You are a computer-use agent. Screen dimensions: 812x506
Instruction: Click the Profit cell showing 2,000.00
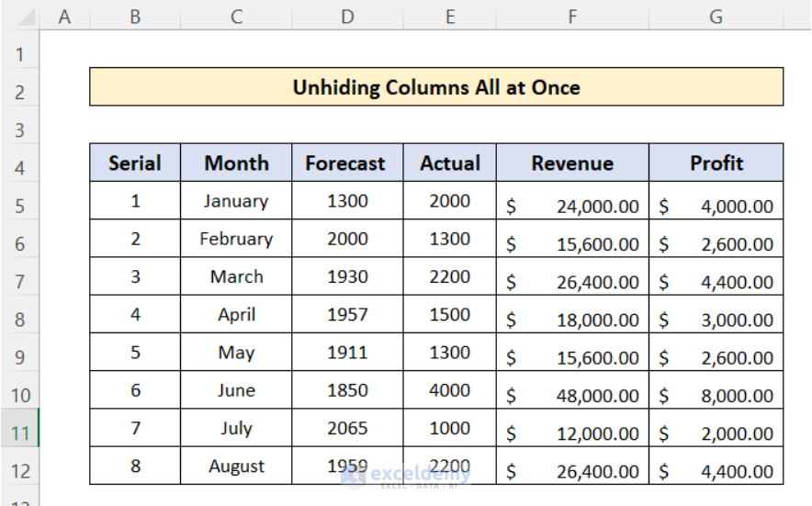716,433
